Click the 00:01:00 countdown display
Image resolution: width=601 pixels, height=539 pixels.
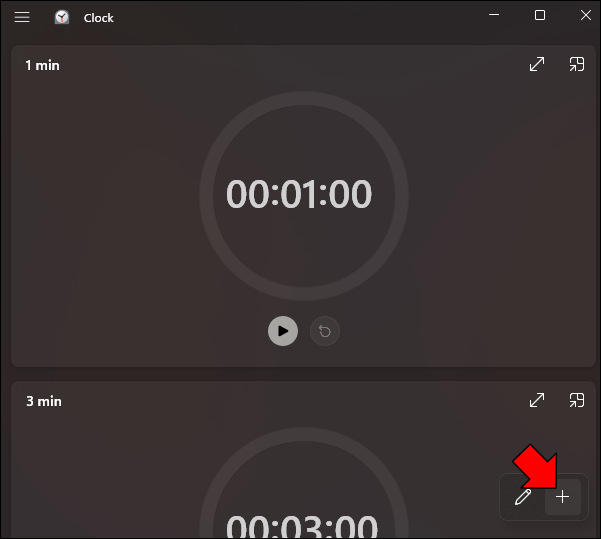[x=299, y=194]
